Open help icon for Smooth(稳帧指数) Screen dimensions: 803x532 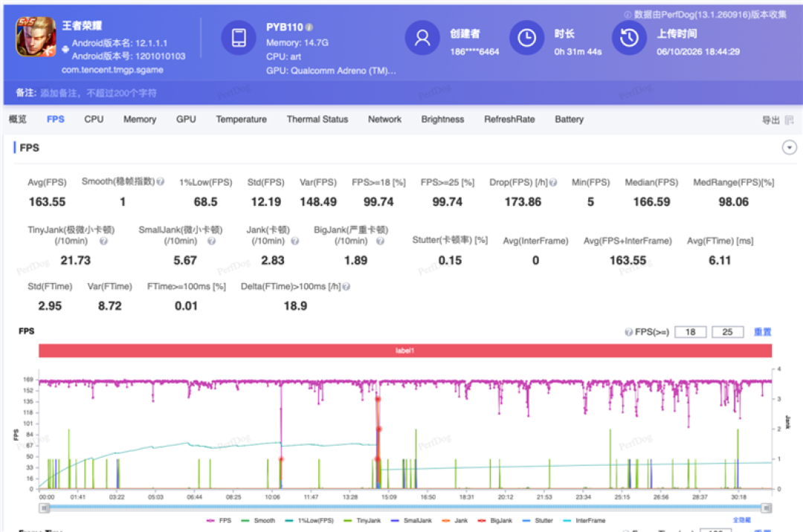[x=161, y=181]
